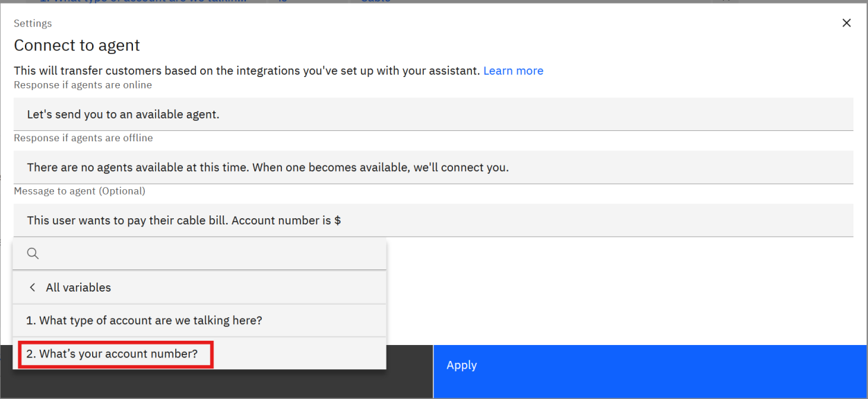
Task: Click the 'Connect to agent' heading
Action: coord(77,46)
